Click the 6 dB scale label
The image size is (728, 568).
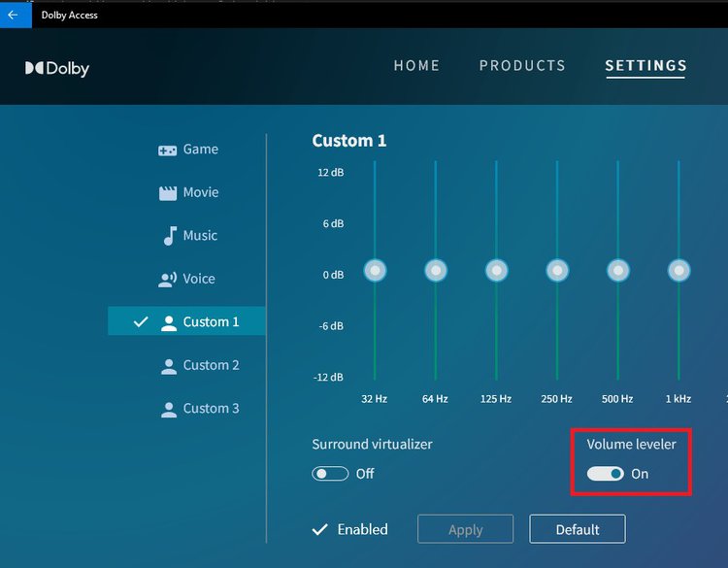coord(333,224)
